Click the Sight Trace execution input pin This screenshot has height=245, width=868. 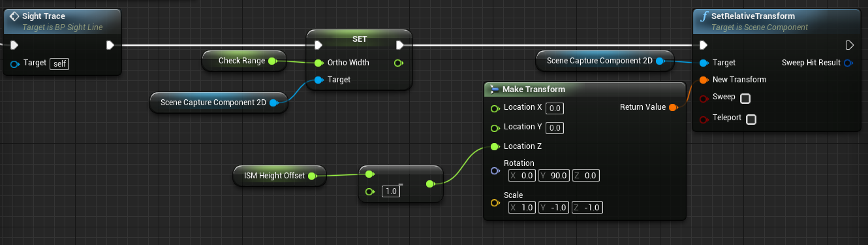14,45
